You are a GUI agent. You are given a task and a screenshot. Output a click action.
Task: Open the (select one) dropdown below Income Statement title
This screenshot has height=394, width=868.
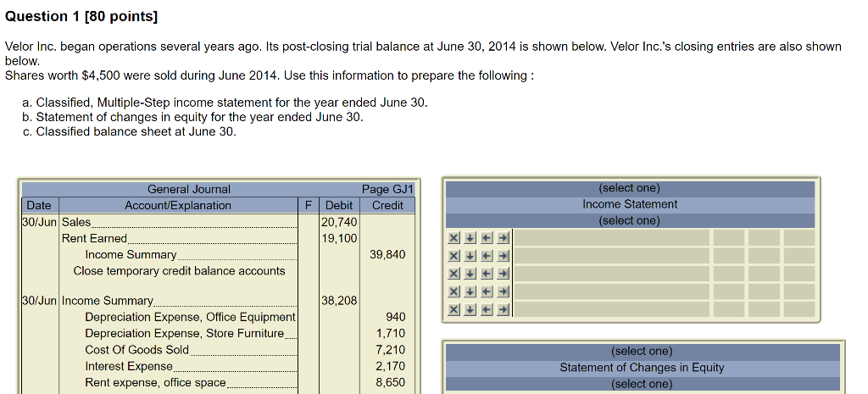tap(630, 221)
